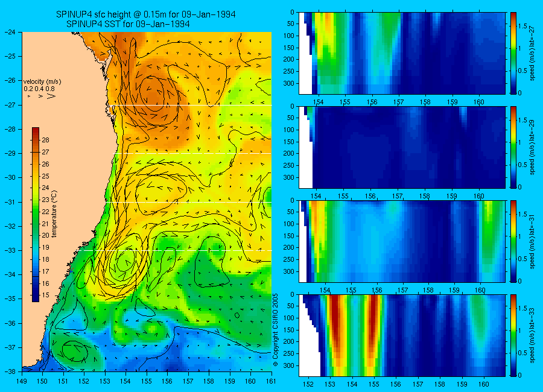The width and height of the screenshot is (543, 392).
Task: Select the "speed (m/s) lat=-27" label
Action: tap(533, 53)
